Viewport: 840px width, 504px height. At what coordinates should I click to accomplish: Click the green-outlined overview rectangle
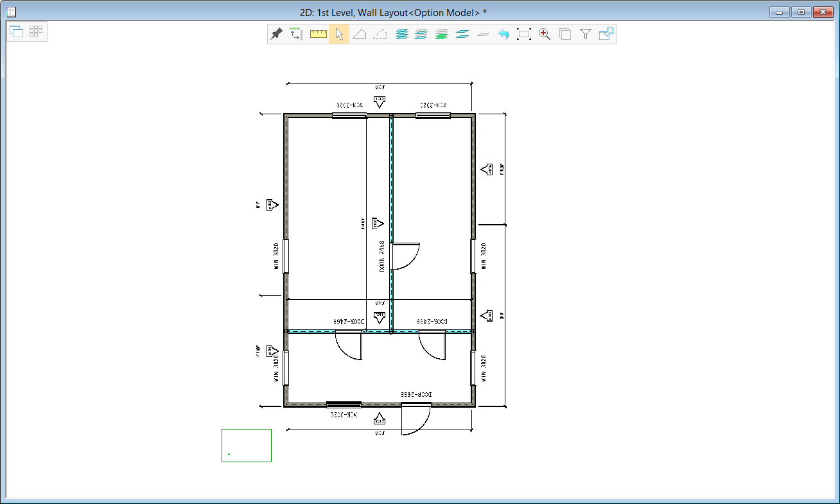click(247, 445)
